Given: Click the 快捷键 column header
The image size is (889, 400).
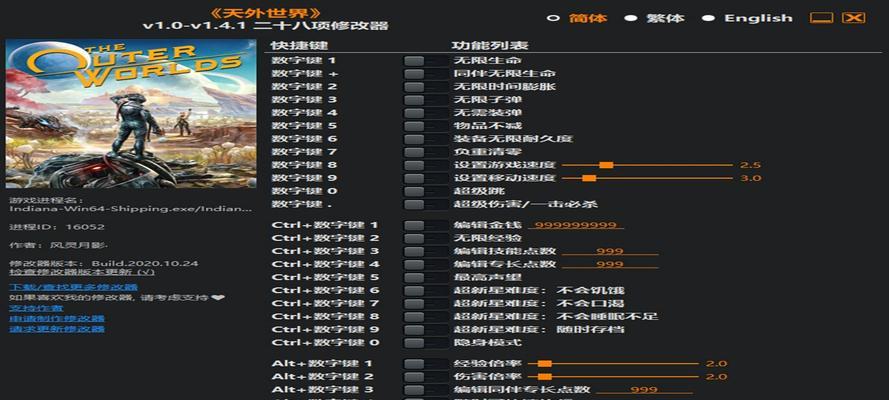Looking at the screenshot, I should pyautogui.click(x=299, y=45).
